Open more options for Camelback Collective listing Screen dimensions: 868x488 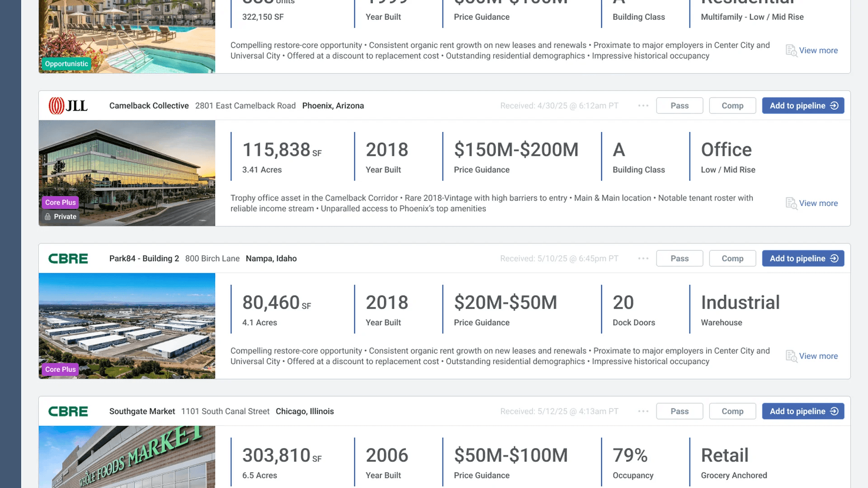[643, 106]
